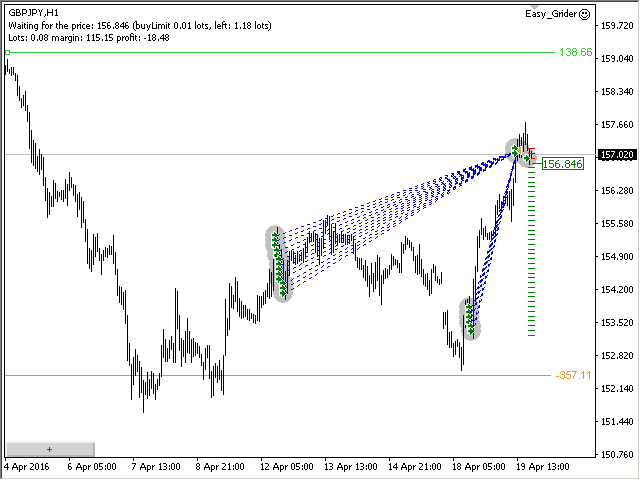This screenshot has width=640, height=480.
Task: Click the Easy_Grider smiley face icon
Action: point(585,14)
